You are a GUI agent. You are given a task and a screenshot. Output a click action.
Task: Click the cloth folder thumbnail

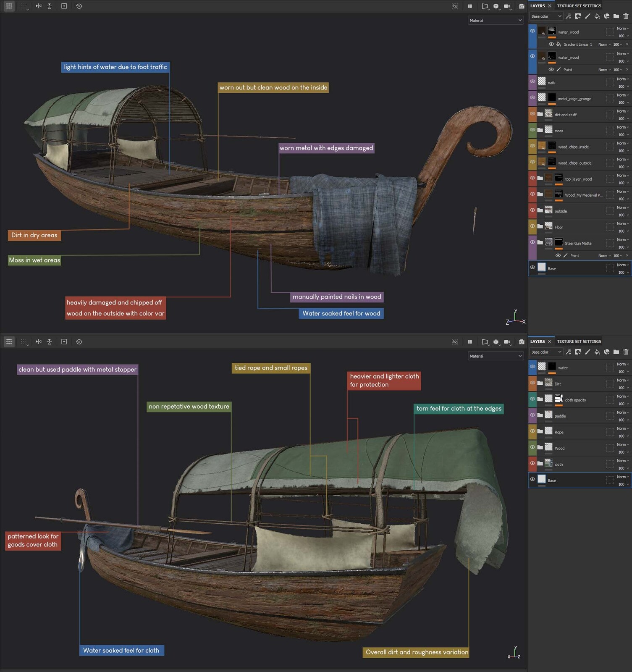[x=548, y=463]
